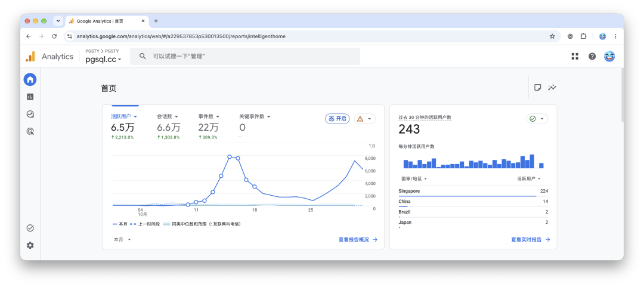
Task: Expand the 本月 date range dropdown
Action: pos(122,239)
